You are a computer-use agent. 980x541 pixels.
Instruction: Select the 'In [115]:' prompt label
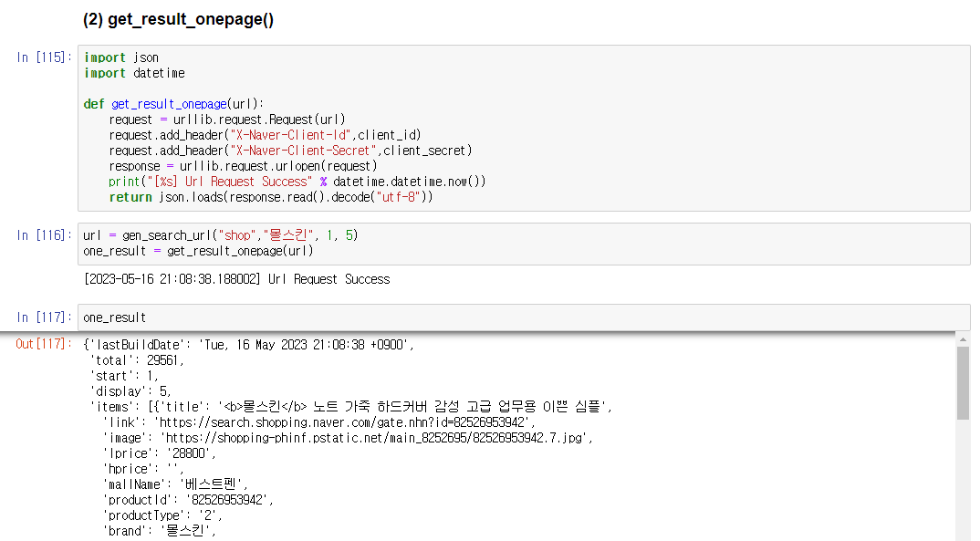[45, 57]
